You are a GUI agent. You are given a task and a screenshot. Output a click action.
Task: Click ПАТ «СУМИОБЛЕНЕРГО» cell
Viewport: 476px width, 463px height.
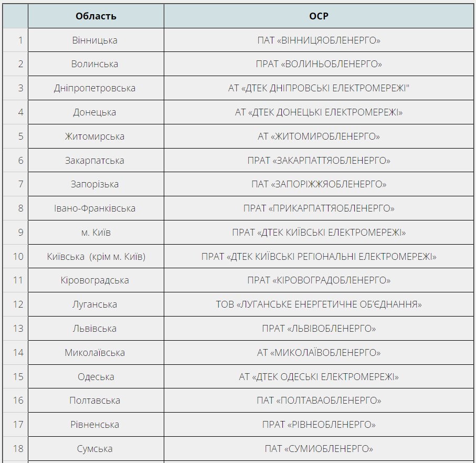tap(319, 449)
